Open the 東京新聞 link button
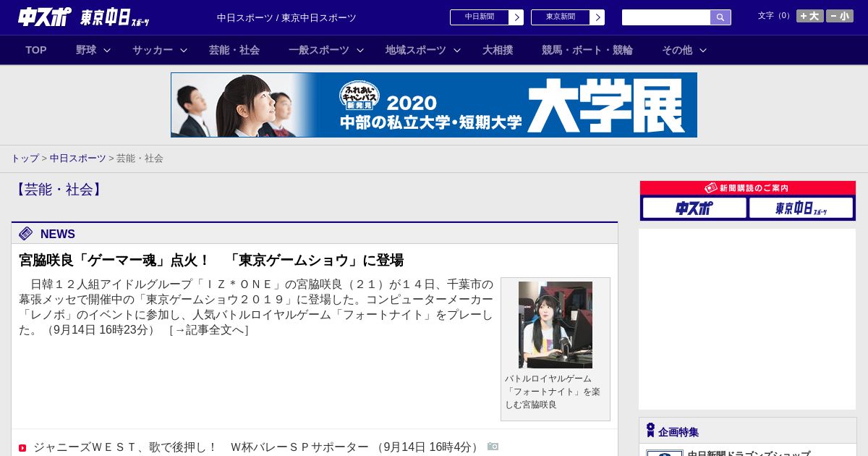 coord(561,17)
